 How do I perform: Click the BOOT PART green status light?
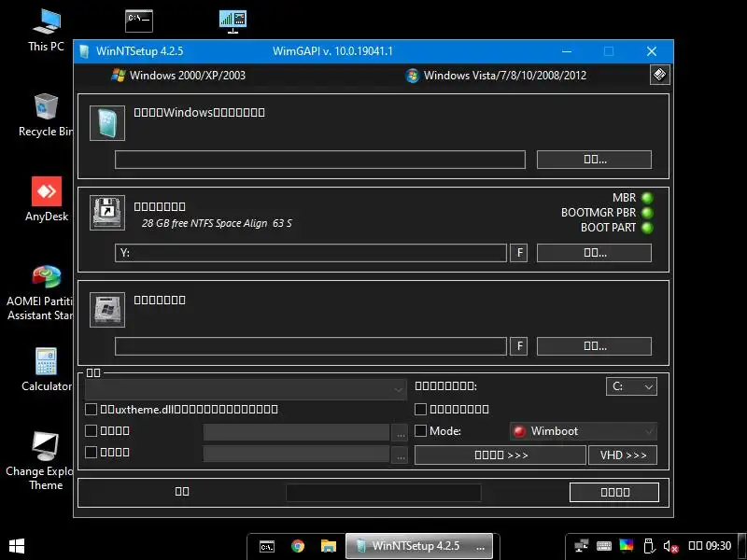tap(647, 228)
